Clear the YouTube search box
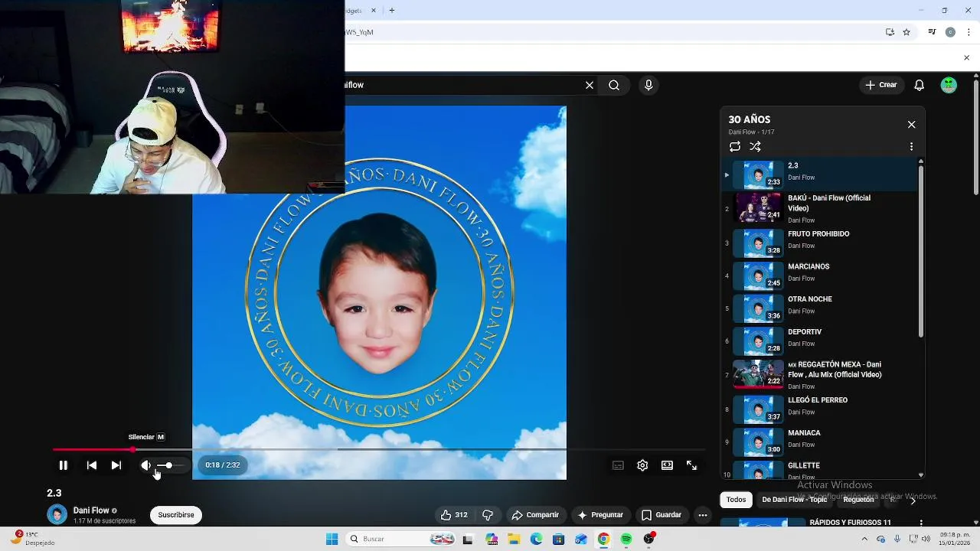 [590, 85]
